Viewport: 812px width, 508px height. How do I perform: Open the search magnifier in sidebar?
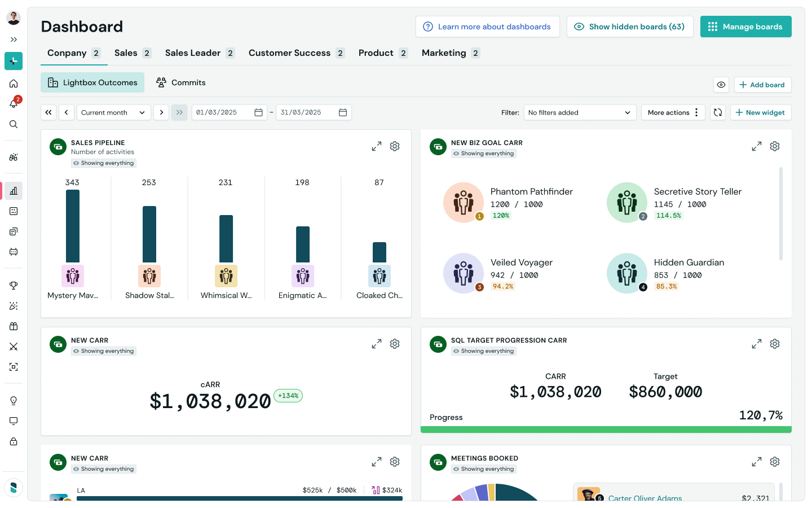(x=14, y=124)
